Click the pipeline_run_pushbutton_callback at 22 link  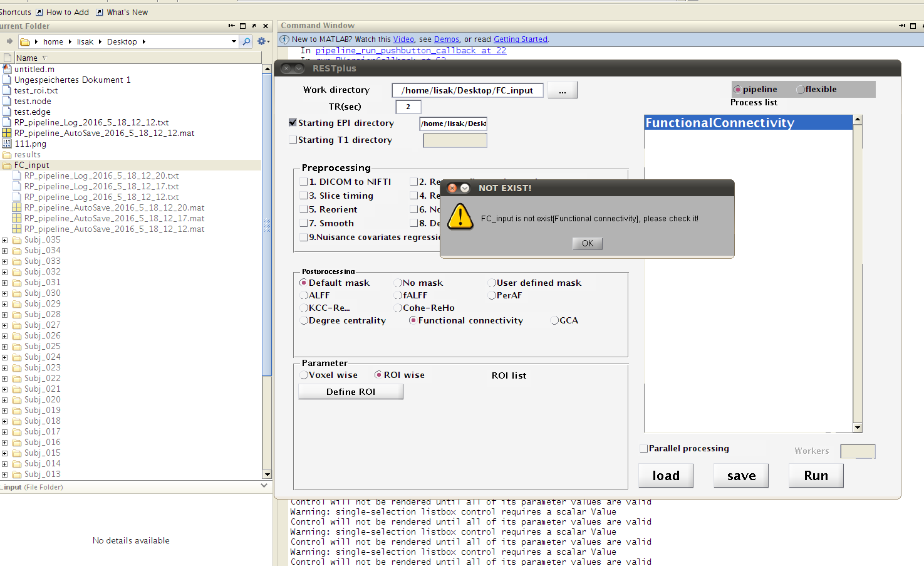[x=411, y=50]
